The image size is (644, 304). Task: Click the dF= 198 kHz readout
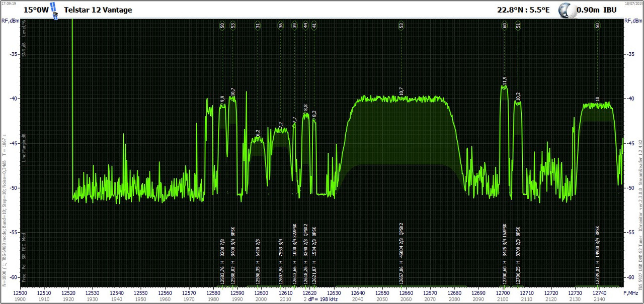point(323,299)
